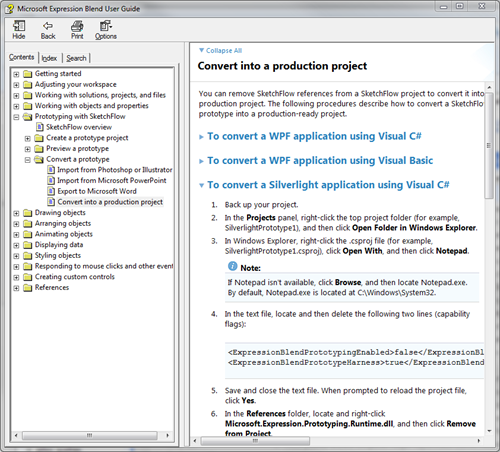Click the content pane horizontal scrollbar thumb
Screen dimensions: 500x452
[x=255, y=441]
